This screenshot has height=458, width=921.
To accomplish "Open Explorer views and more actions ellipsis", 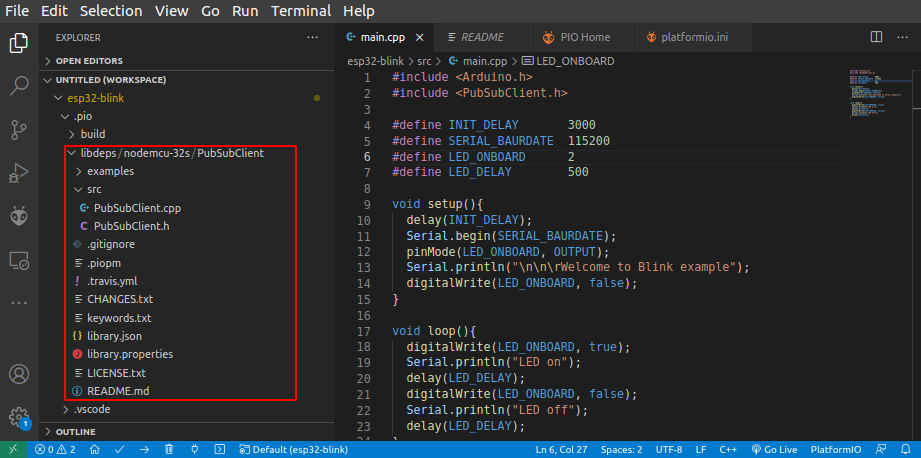I will [x=312, y=38].
